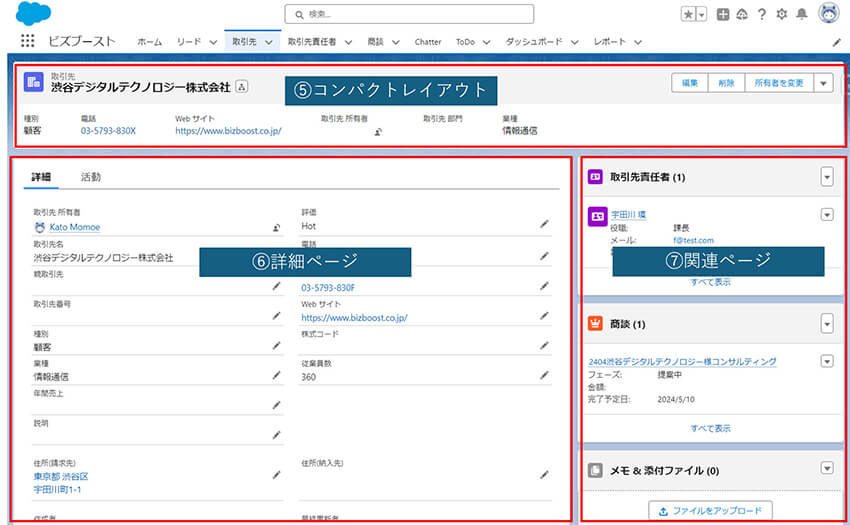
Task: Expand the 取引先責任者 tab dropdown chevron
Action: pyautogui.click(x=348, y=42)
